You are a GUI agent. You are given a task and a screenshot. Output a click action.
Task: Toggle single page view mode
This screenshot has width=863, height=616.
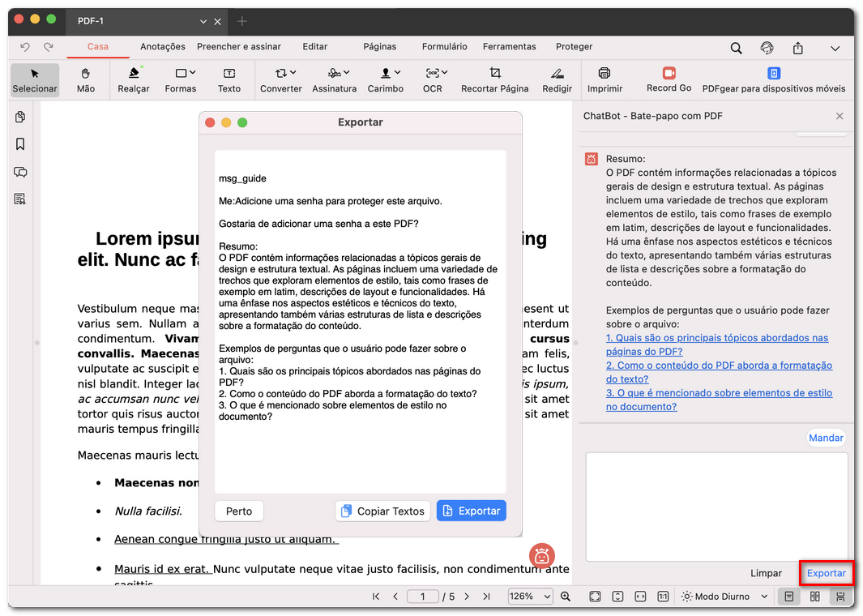pyautogui.click(x=788, y=597)
